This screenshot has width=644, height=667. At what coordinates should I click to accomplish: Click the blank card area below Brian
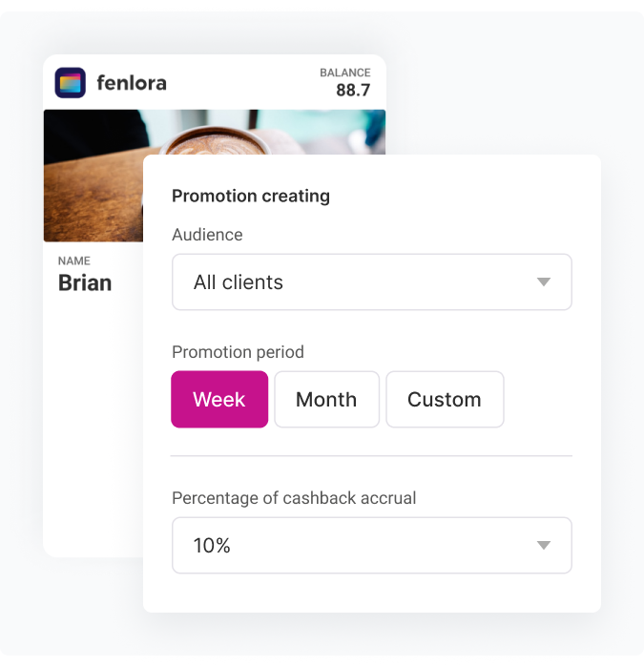click(93, 429)
